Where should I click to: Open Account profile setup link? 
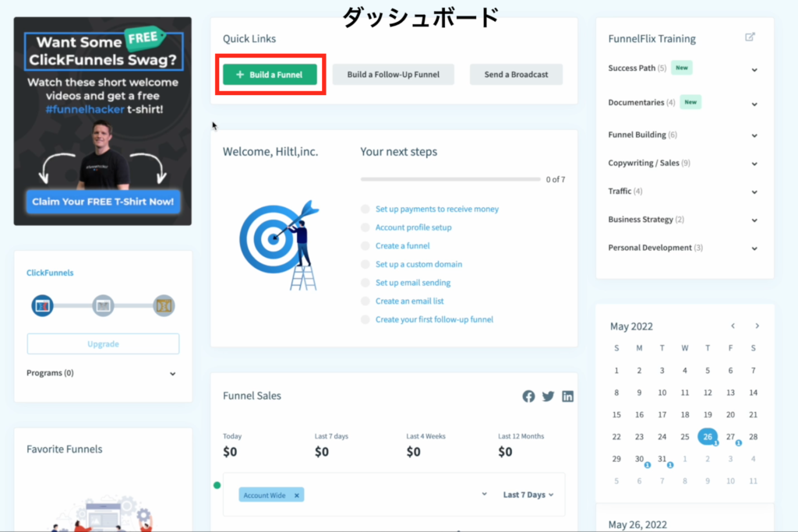pos(413,227)
